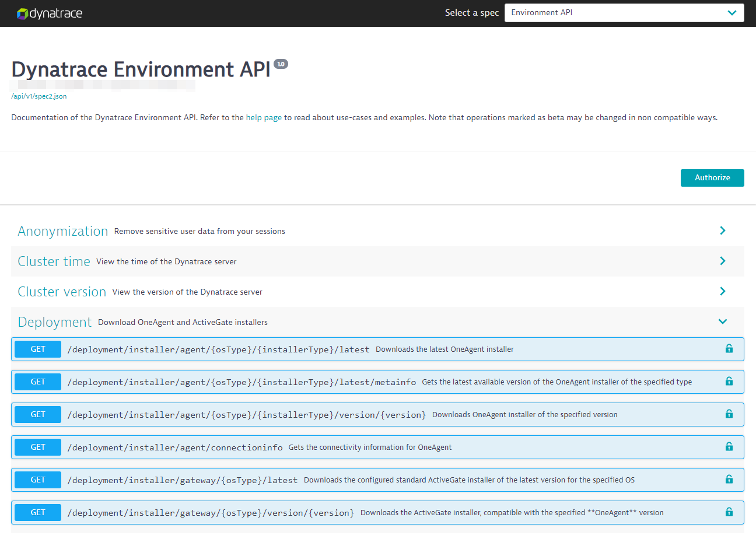Click the 1.0 version badge
Image resolution: width=756 pixels, height=535 pixels.
click(x=281, y=64)
